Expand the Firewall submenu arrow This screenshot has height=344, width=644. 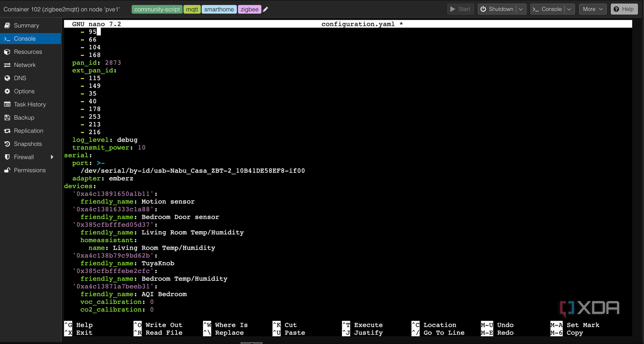[x=52, y=157]
